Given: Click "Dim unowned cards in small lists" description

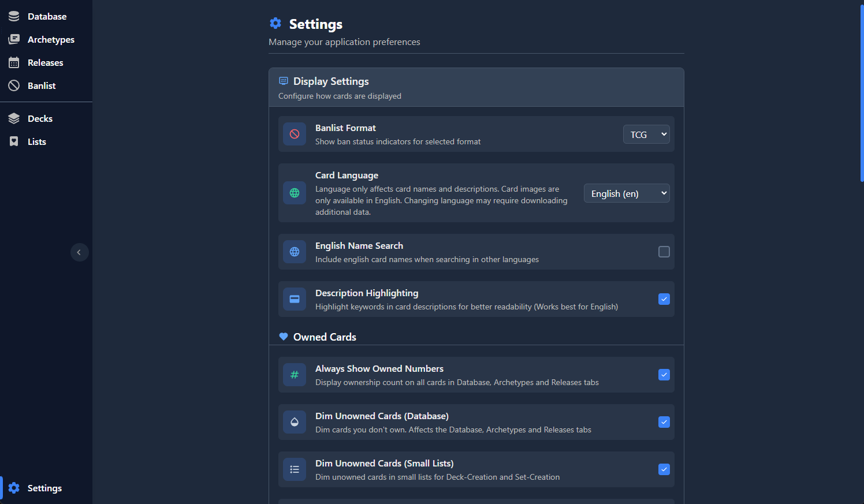Looking at the screenshot, I should tap(437, 477).
